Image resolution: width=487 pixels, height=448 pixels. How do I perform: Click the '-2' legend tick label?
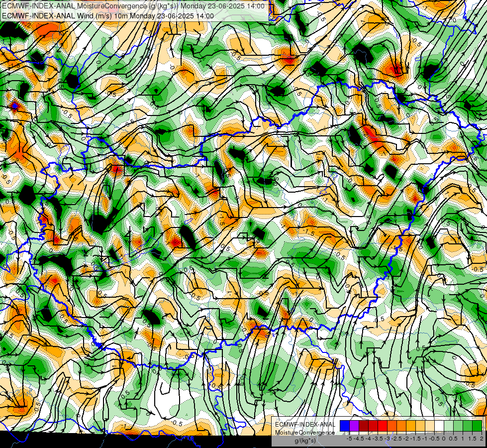[x=406, y=439]
